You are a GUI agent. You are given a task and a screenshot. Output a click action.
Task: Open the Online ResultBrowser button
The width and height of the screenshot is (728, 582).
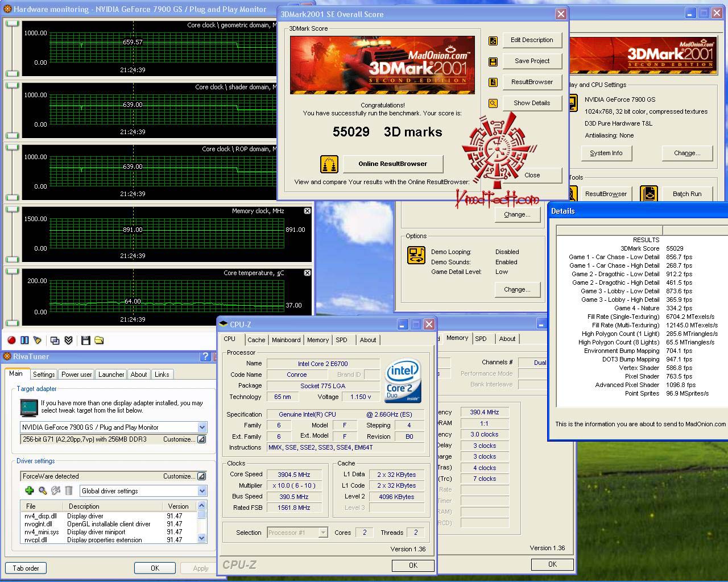tap(392, 164)
